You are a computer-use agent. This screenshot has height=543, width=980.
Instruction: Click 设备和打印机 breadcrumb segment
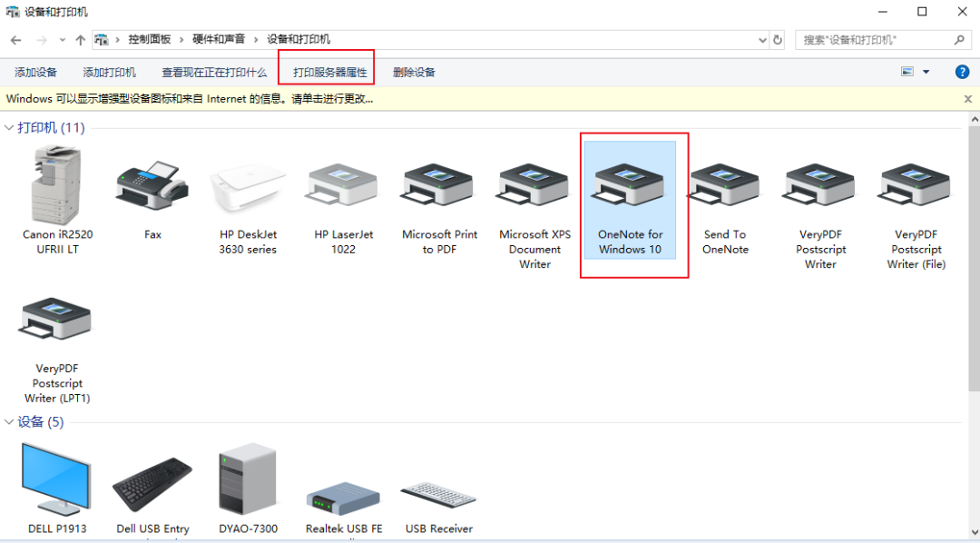[x=299, y=39]
